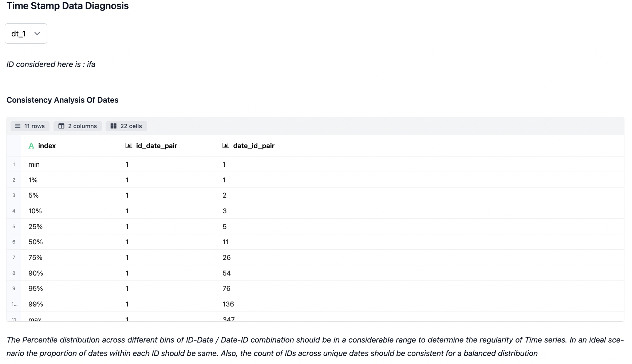Select id_date_pair value in the min row
The width and height of the screenshot is (632, 364).
127,164
